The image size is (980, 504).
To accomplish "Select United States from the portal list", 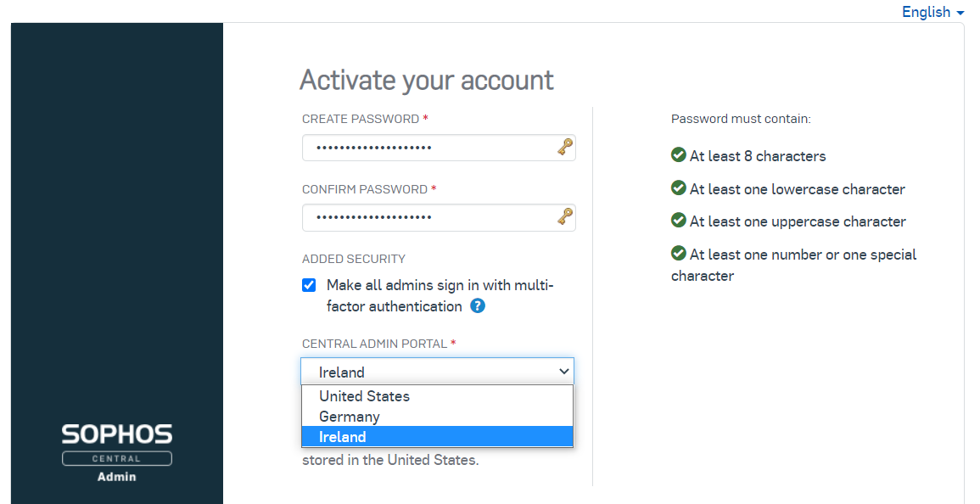I will (438, 396).
